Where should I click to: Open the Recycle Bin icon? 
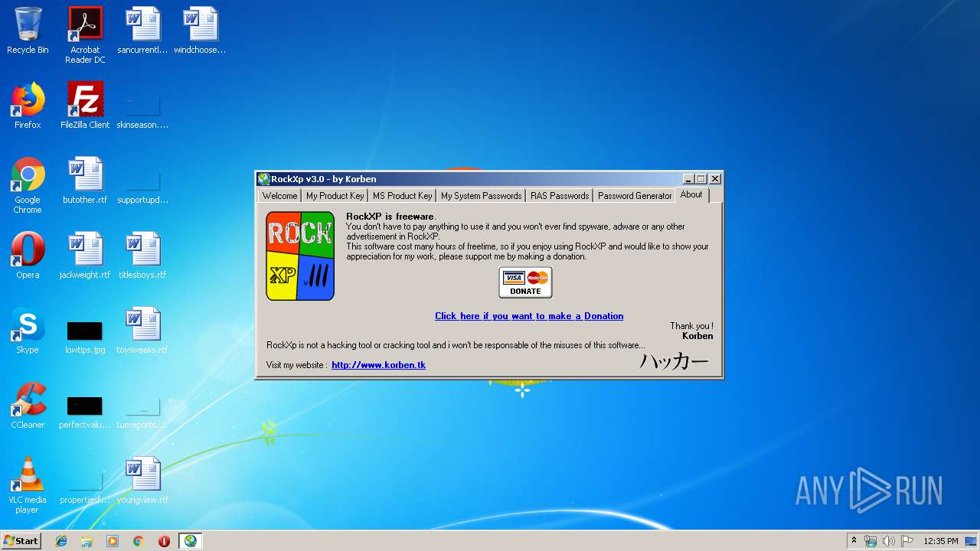(28, 31)
